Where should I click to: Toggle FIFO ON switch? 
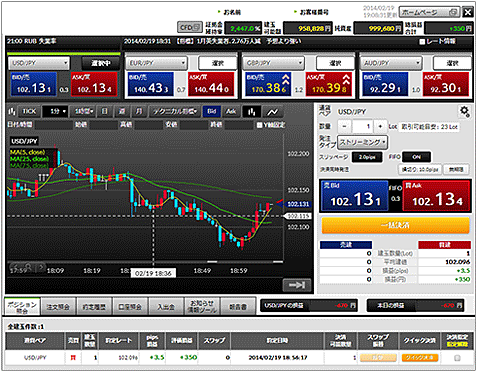click(416, 157)
